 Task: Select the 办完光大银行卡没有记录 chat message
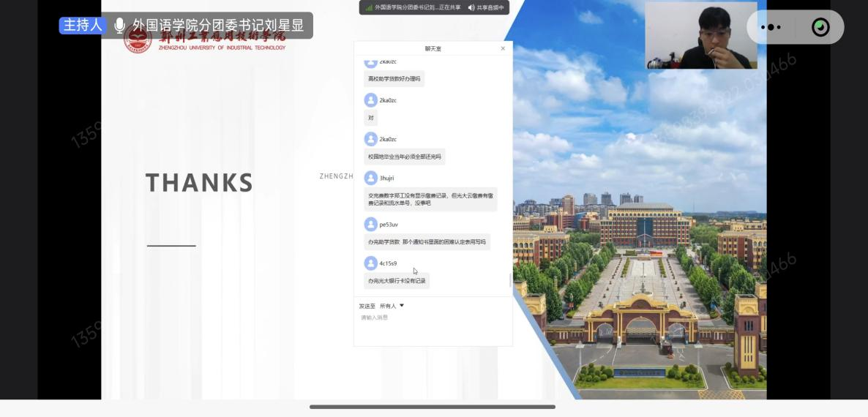397,280
